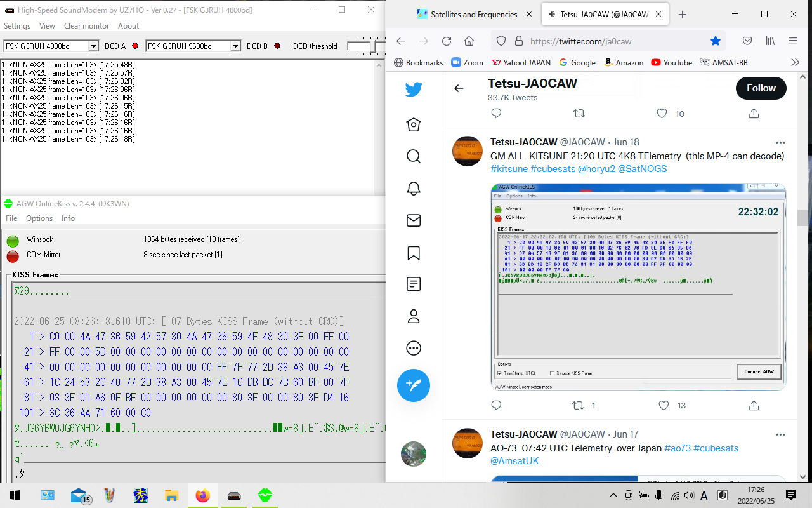Open AGW OnlineKiss Info menu
This screenshot has width=812, height=508.
68,218
